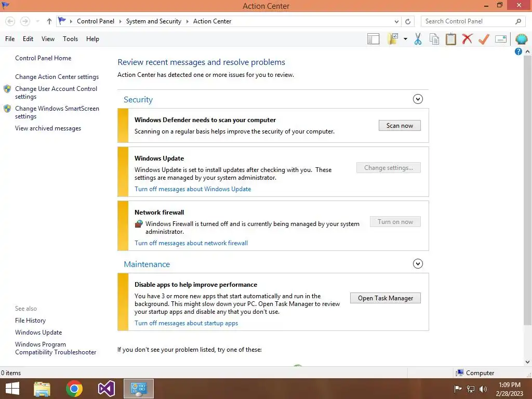Screen dimensions: 532x399
Task: Open the Windows Start button
Action: coord(12,389)
